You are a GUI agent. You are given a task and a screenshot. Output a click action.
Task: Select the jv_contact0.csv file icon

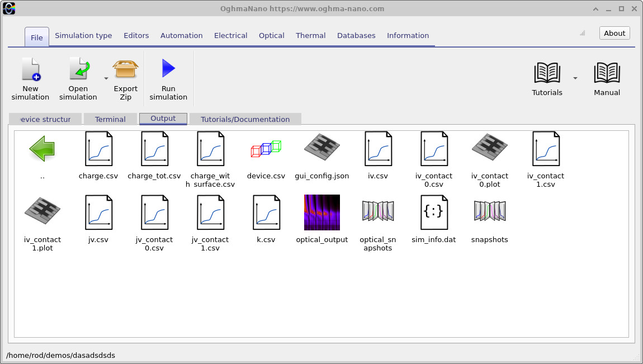[x=154, y=212]
